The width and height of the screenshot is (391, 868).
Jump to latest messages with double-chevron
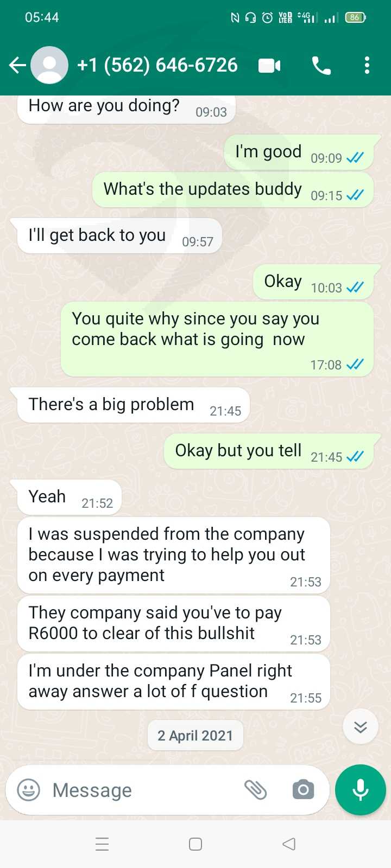coord(361,727)
